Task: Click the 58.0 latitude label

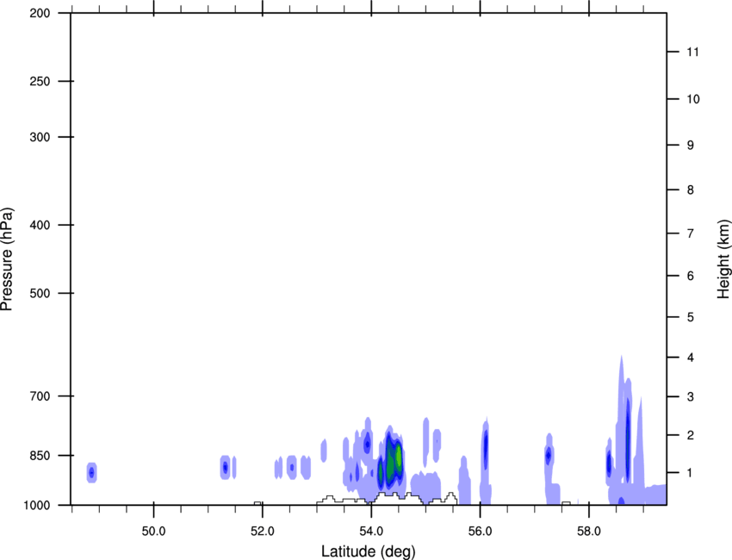Action: (x=589, y=532)
